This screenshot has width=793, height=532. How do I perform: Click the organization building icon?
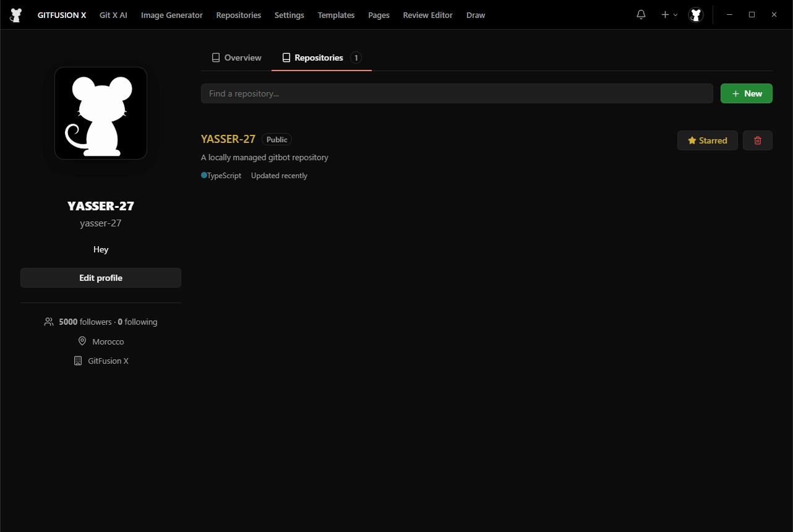(x=77, y=361)
